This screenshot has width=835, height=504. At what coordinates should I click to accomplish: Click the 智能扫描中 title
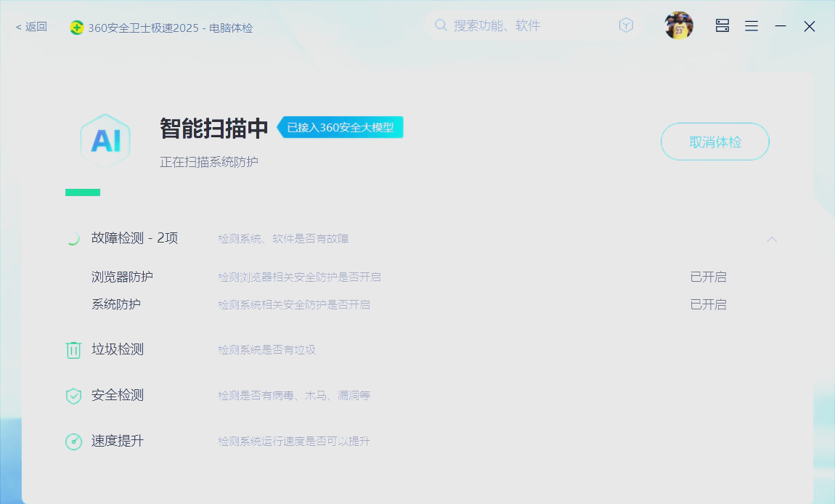[x=213, y=129]
